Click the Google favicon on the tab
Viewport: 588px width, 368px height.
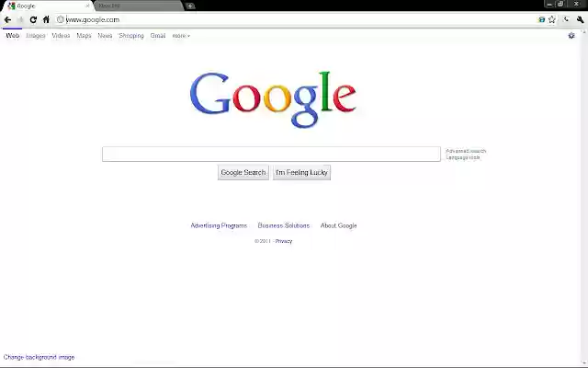[x=11, y=6]
